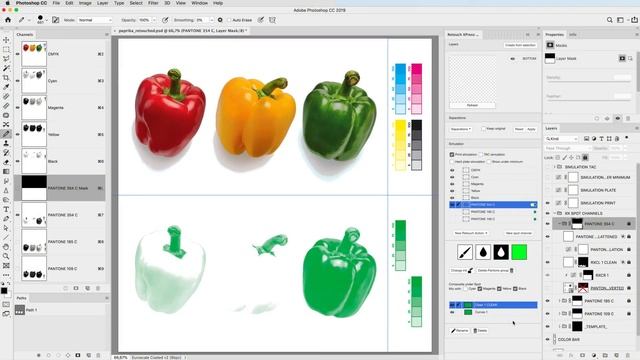
Task: Create new group folder icon in Layers
Action: pyautogui.click(x=605, y=356)
